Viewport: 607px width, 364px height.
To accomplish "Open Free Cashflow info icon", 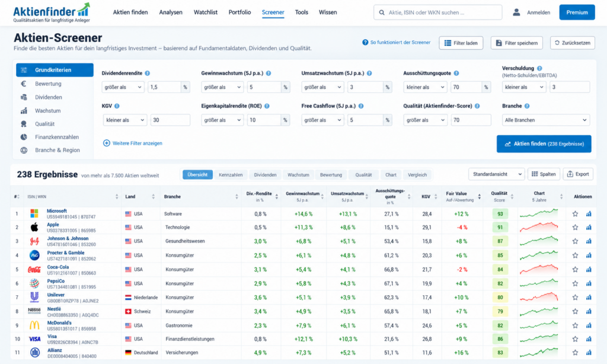I will tap(361, 106).
